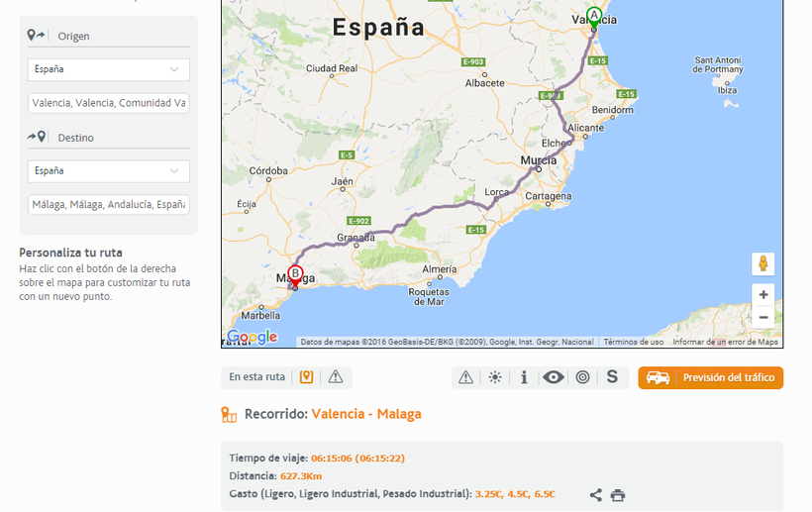Click the Córdoba label on the map
Image resolution: width=812 pixels, height=512 pixels.
tap(268, 171)
